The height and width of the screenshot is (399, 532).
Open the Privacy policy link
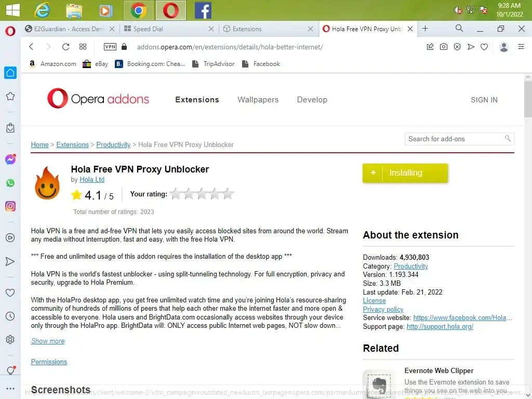point(383,309)
